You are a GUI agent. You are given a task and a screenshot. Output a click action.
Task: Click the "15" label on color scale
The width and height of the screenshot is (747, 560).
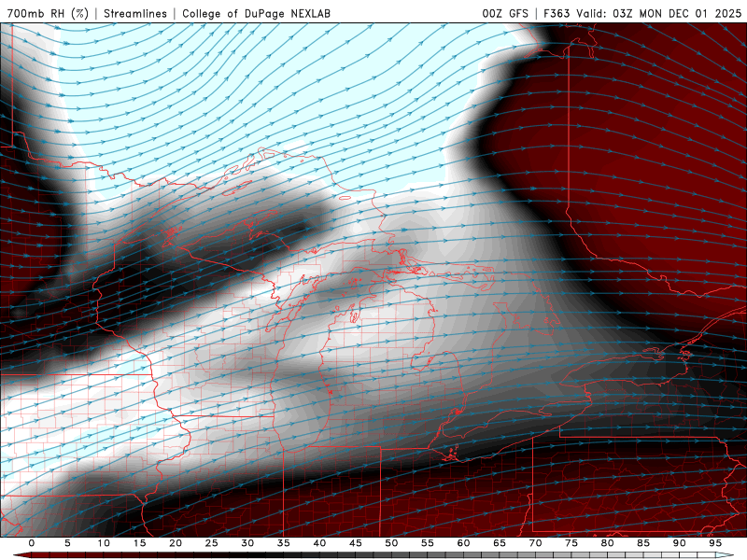pos(139,543)
